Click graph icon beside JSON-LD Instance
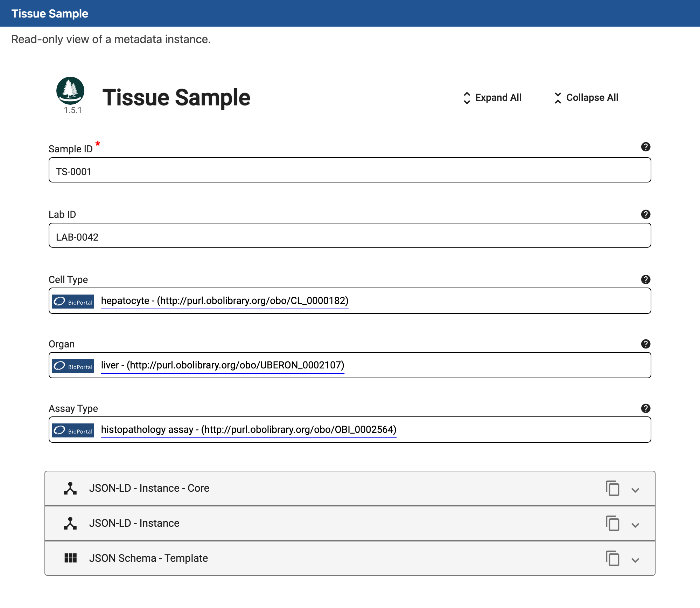700x608 pixels. [70, 523]
